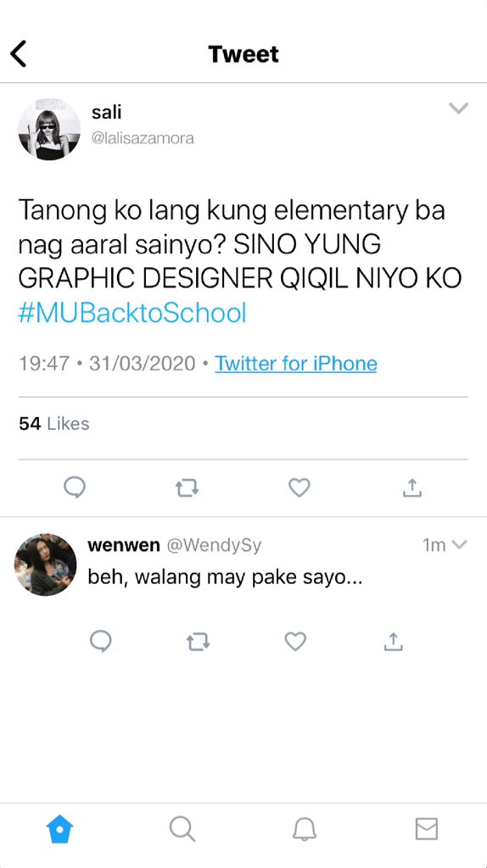The width and height of the screenshot is (487, 868).
Task: Share sali's main tweet
Action: [412, 487]
